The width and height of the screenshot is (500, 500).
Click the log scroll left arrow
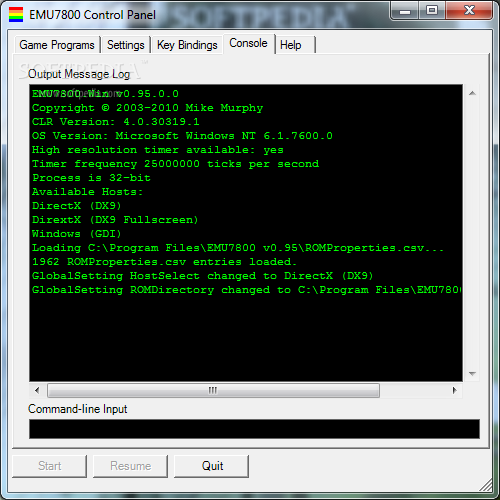click(x=37, y=390)
